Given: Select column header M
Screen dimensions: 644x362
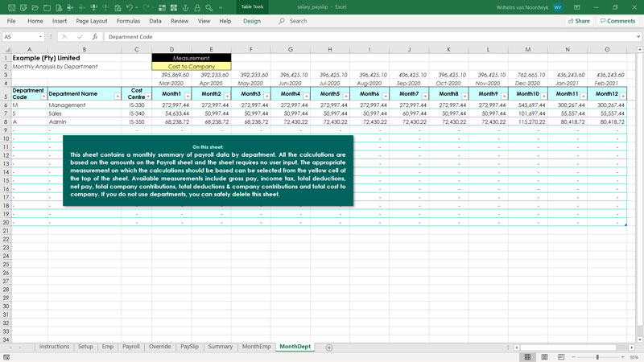Looking at the screenshot, I should click(528, 49).
